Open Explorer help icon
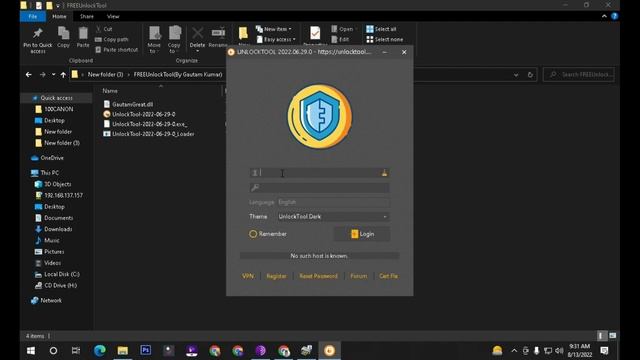Viewport: 640px width, 360px height. [614, 16]
